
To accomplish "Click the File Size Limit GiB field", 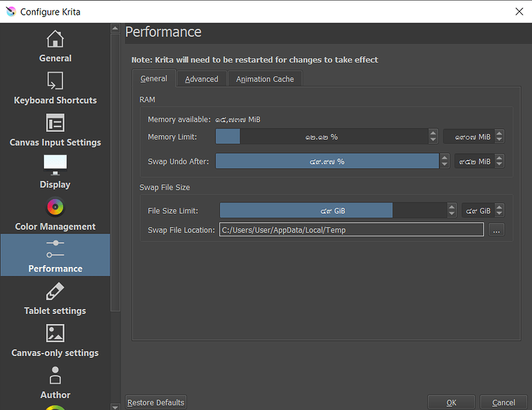I will pyautogui.click(x=478, y=210).
